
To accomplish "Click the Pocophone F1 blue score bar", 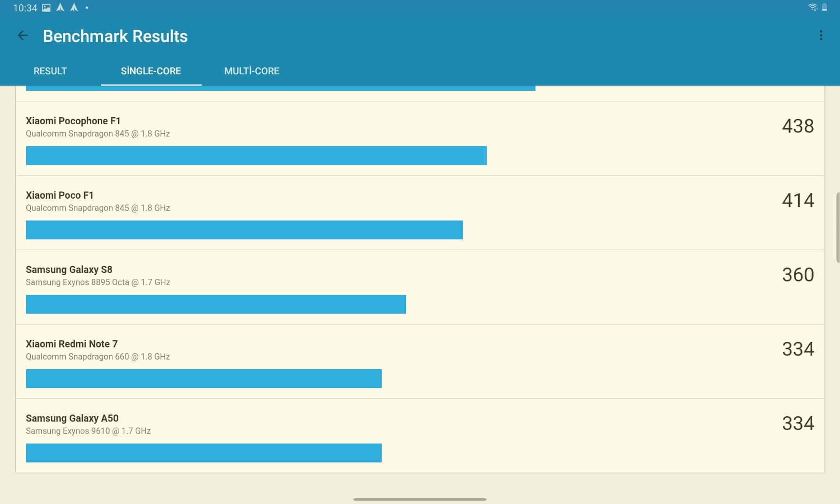I will click(x=256, y=155).
